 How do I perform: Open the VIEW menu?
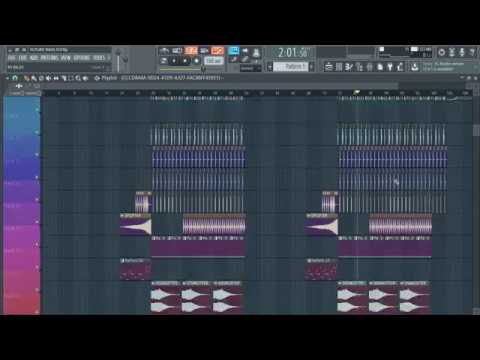66,58
